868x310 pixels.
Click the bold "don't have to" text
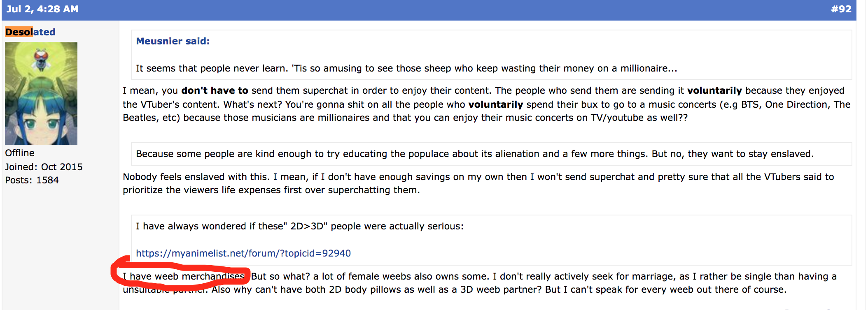click(215, 90)
